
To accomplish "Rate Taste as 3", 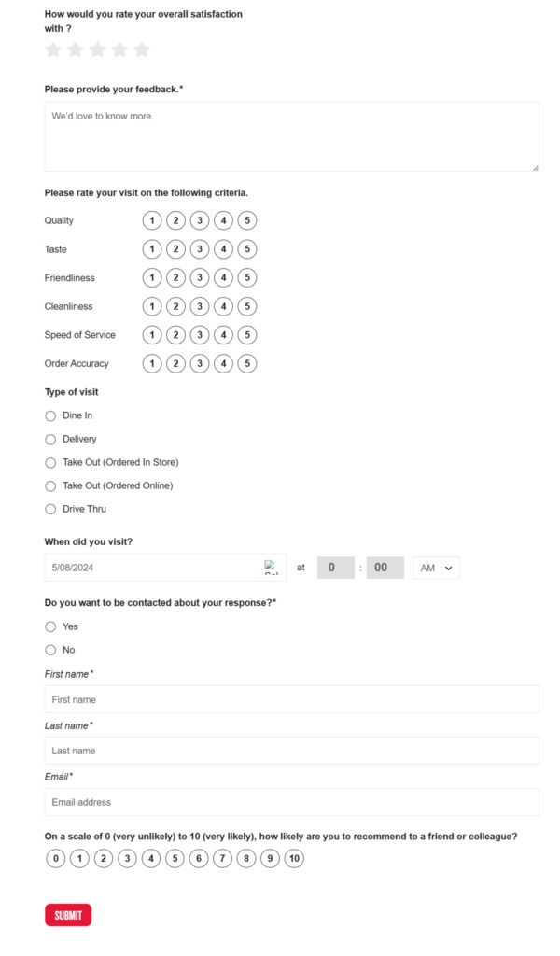I will pyautogui.click(x=199, y=249).
